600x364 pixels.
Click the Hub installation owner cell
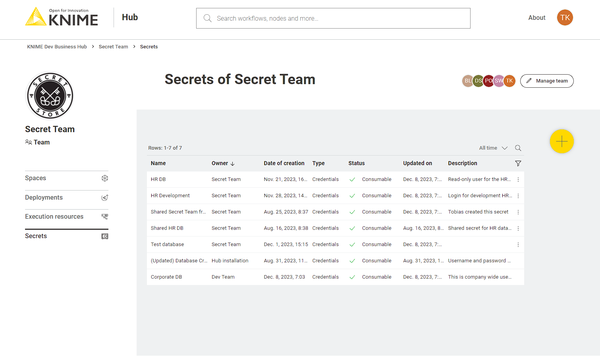230,261
